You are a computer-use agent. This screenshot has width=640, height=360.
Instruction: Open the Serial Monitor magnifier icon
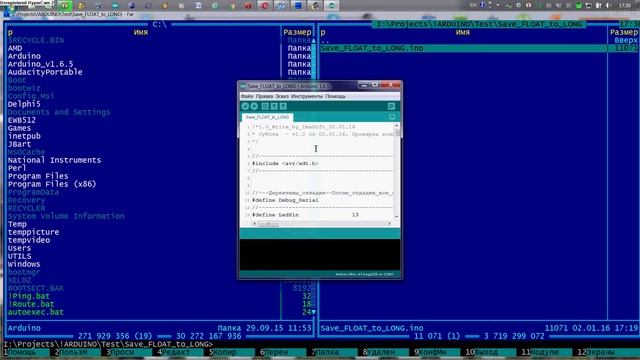pyautogui.click(x=391, y=106)
